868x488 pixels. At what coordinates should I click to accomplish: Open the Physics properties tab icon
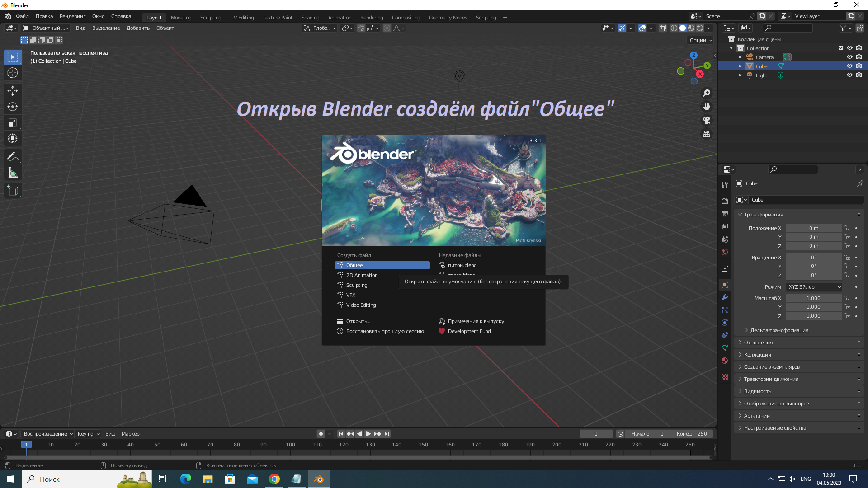click(x=725, y=323)
